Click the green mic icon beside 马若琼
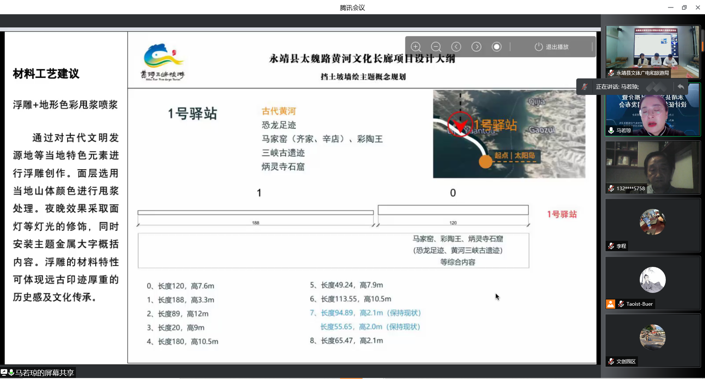705x379 pixels. click(611, 130)
